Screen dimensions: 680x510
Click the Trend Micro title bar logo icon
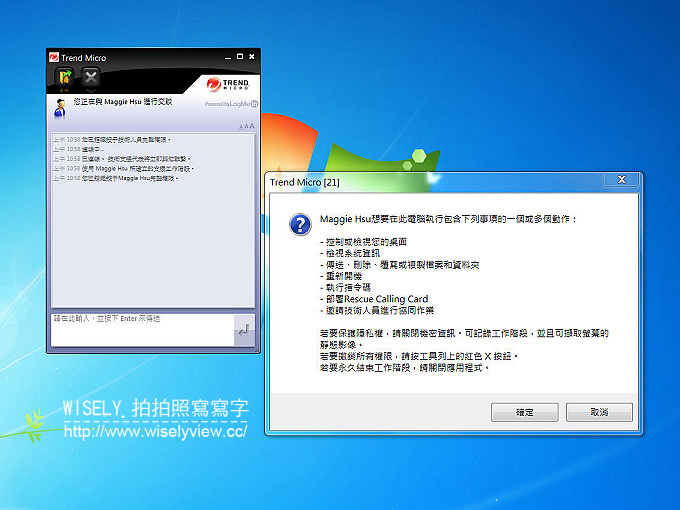coord(54,58)
